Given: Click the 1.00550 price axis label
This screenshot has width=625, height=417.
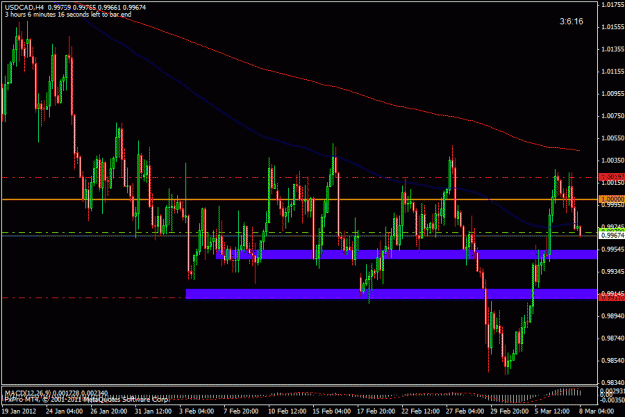Looking at the screenshot, I should tap(613, 138).
